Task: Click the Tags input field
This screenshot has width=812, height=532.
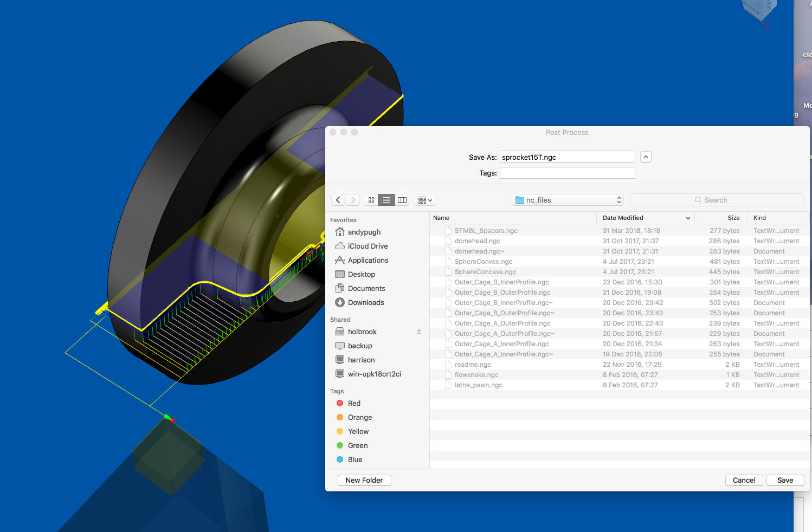Action: coord(567,173)
